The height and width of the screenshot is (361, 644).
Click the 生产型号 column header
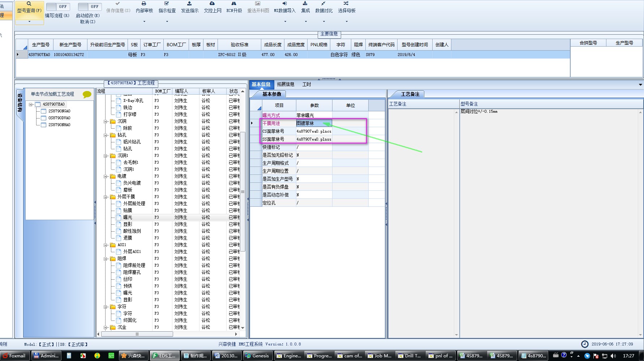[x=41, y=44]
